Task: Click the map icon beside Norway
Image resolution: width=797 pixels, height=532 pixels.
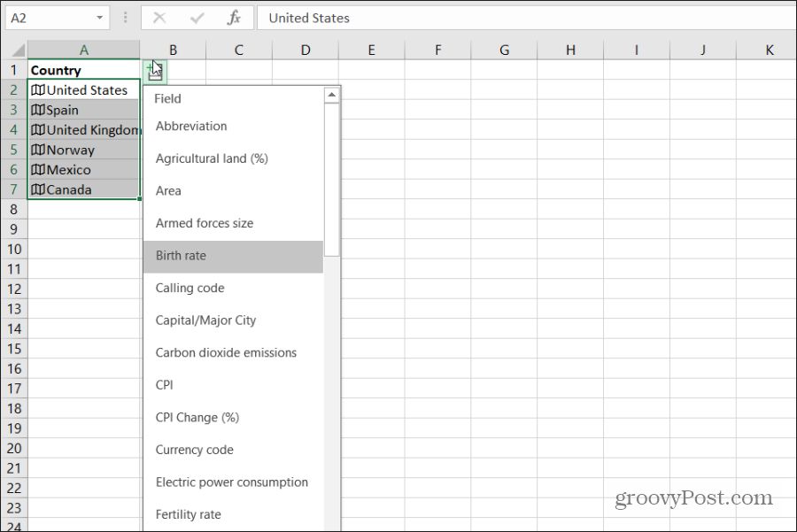Action: (37, 150)
